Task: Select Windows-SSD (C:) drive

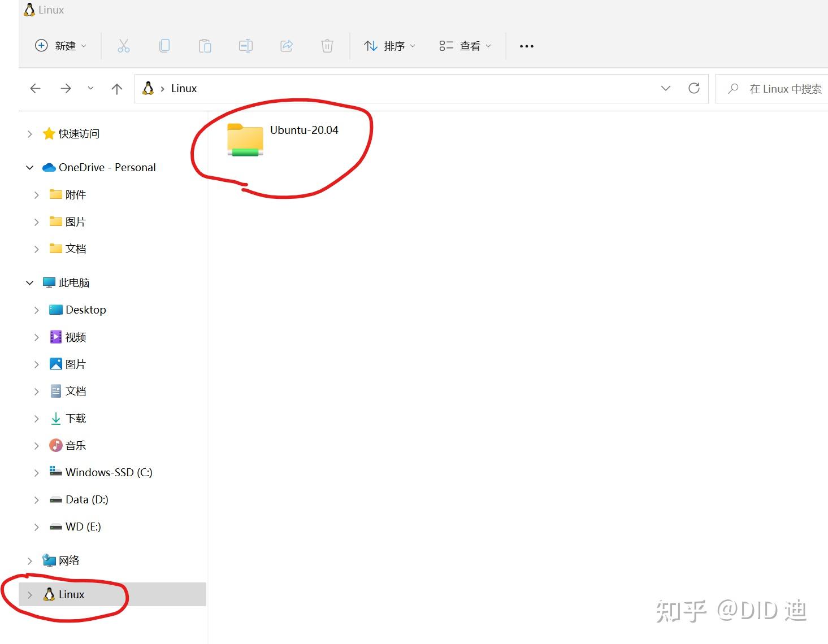Action: (109, 473)
